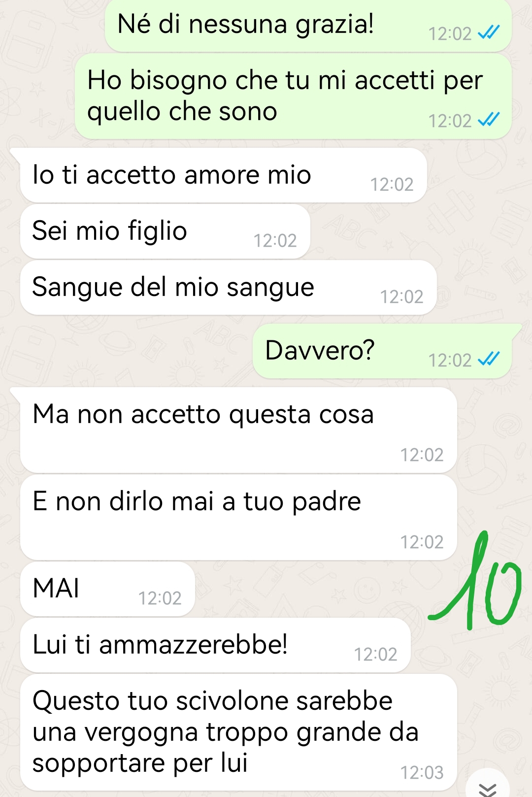
Task: Tap the 'Sangue del mio sangue' bubble
Action: (228, 288)
